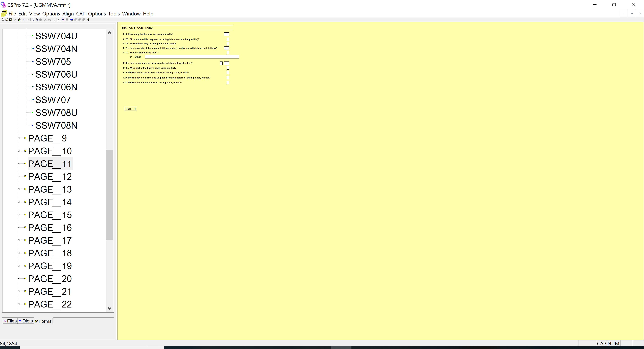Open the Edit menu

(x=22, y=14)
